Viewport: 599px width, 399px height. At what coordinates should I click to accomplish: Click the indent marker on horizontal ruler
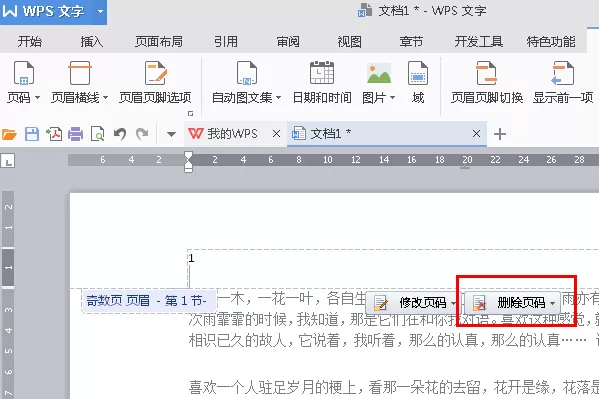188,162
